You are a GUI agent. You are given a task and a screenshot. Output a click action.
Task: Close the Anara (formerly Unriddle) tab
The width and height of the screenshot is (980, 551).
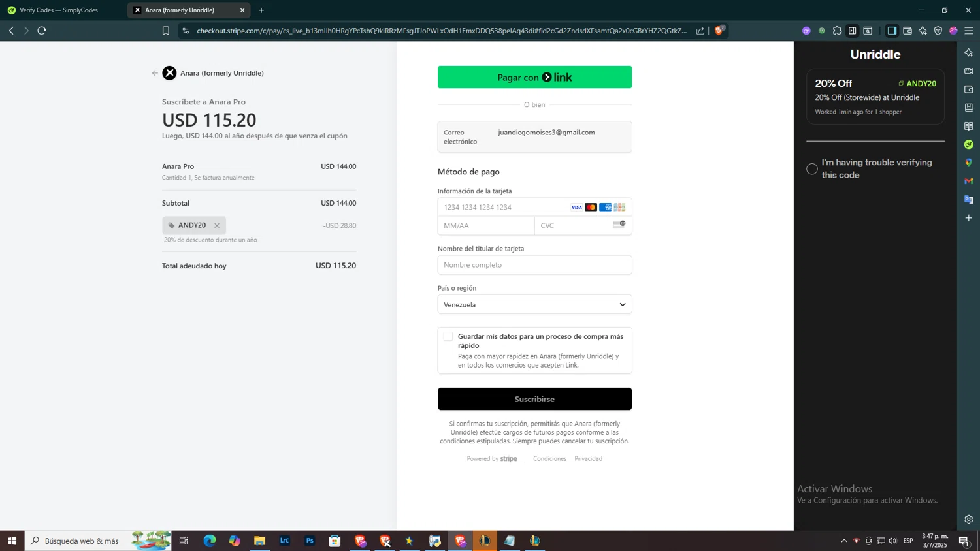[x=242, y=10]
